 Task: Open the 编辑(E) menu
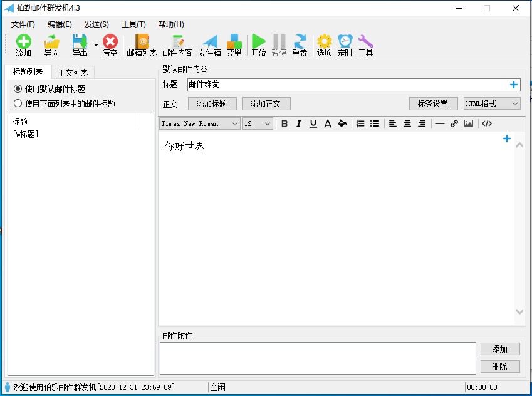pyautogui.click(x=60, y=24)
